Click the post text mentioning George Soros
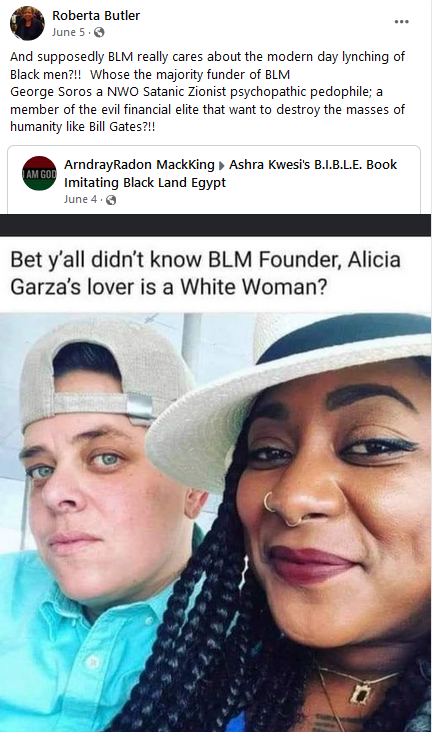The image size is (432, 732). (196, 92)
